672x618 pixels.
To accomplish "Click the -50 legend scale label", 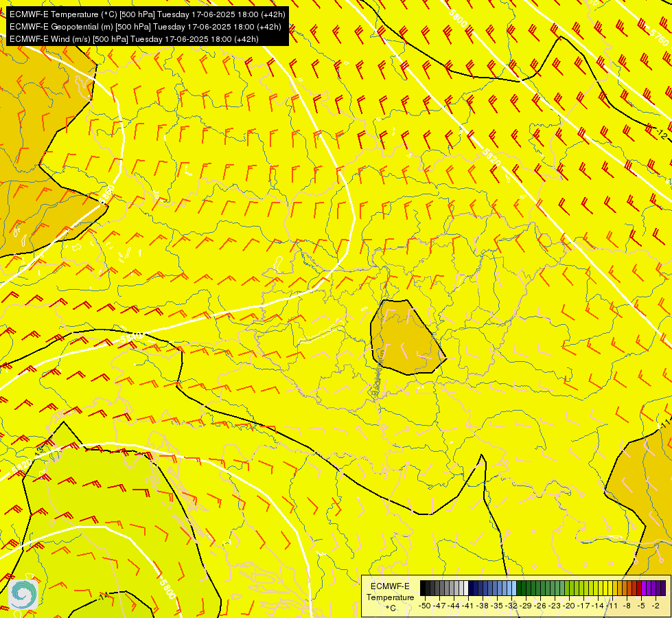I will (425, 606).
